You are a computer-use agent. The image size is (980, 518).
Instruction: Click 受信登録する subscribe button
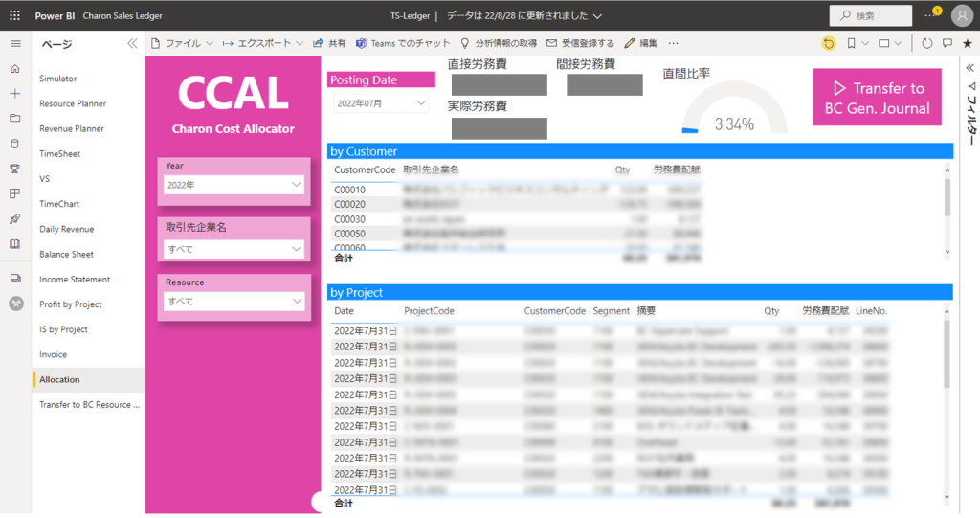tap(581, 43)
